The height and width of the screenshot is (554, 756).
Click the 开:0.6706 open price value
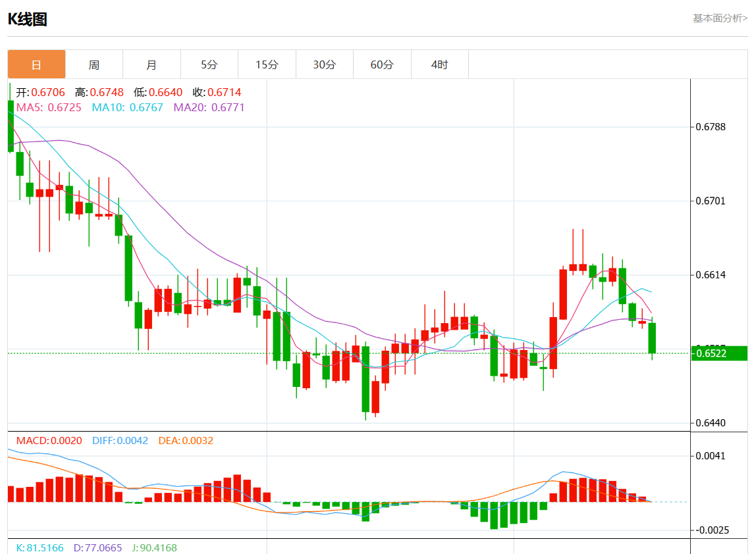coord(41,92)
